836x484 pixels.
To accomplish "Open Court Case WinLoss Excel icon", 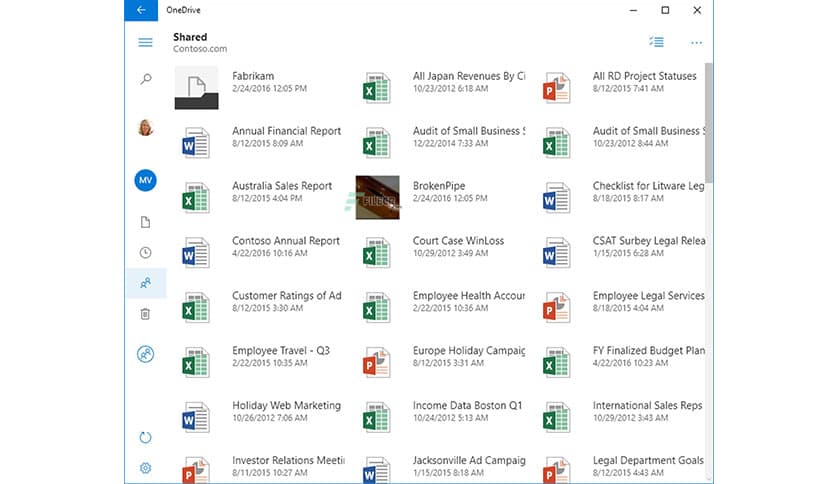I will [376, 253].
